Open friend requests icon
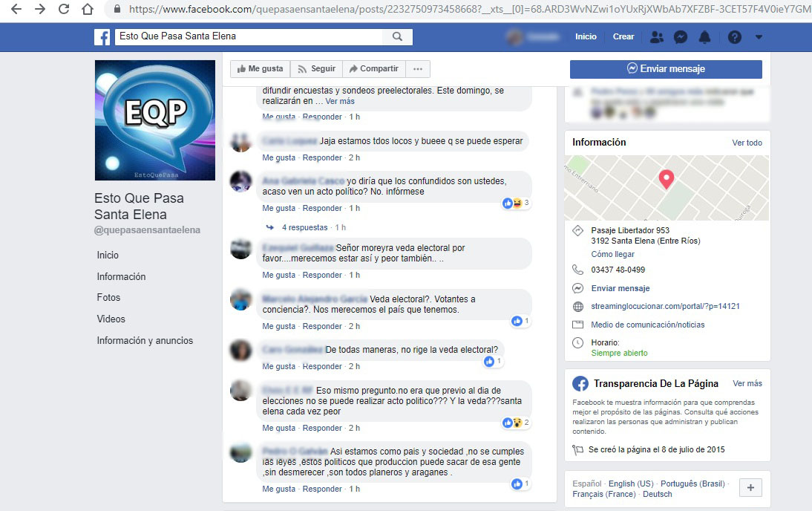The image size is (812, 511). point(656,37)
